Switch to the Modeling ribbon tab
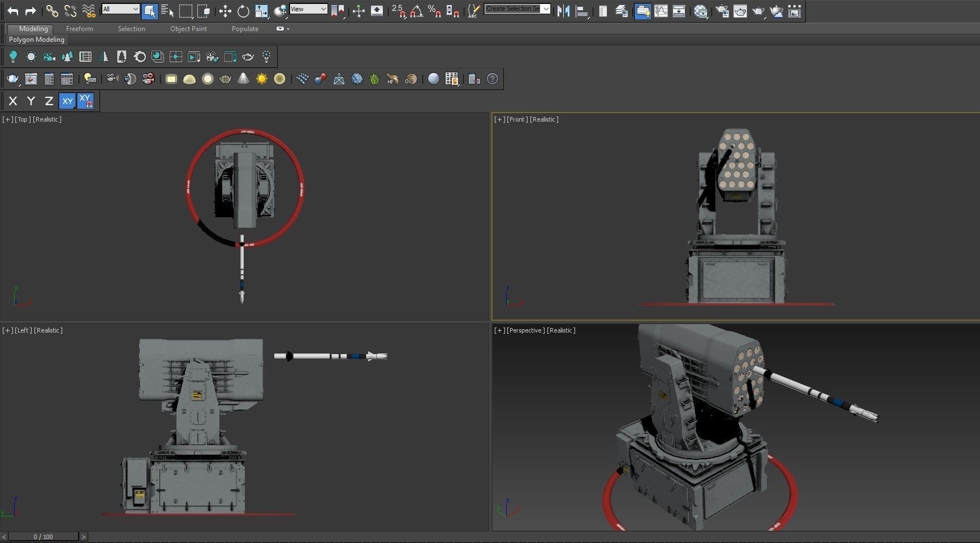 33,28
